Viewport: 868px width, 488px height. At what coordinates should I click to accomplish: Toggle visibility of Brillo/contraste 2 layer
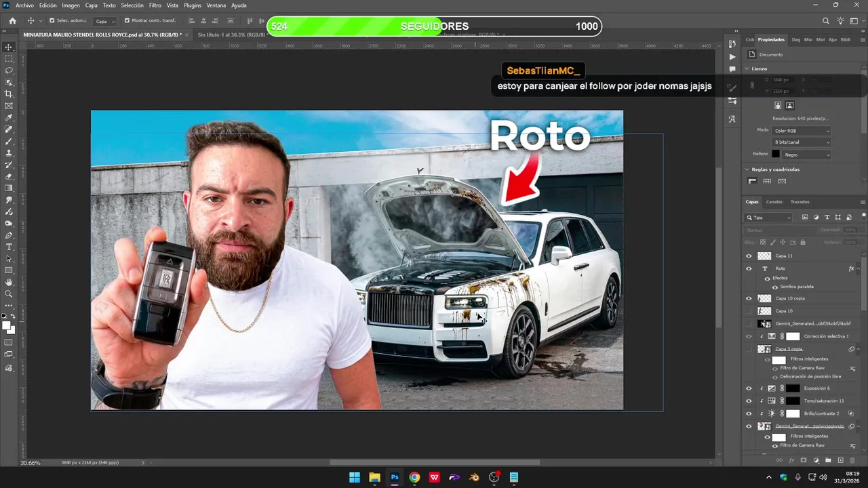749,413
